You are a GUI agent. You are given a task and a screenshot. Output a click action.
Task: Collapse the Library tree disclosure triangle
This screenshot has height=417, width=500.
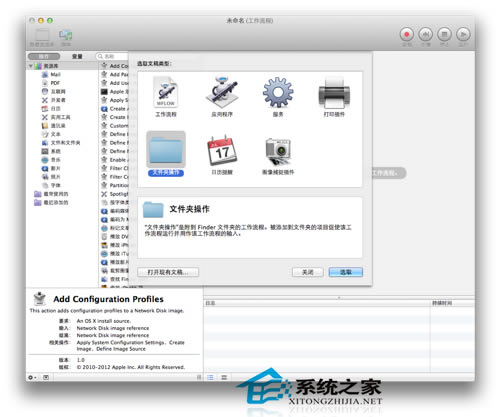tap(31, 66)
